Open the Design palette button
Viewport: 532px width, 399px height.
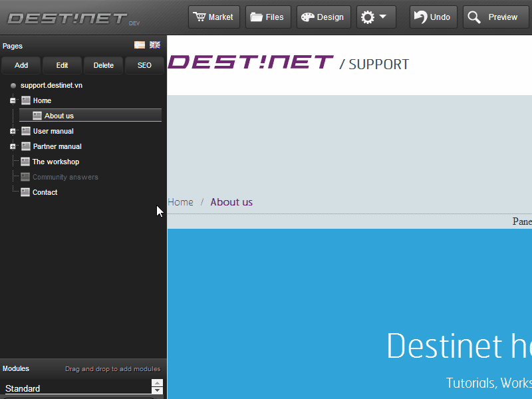click(323, 17)
